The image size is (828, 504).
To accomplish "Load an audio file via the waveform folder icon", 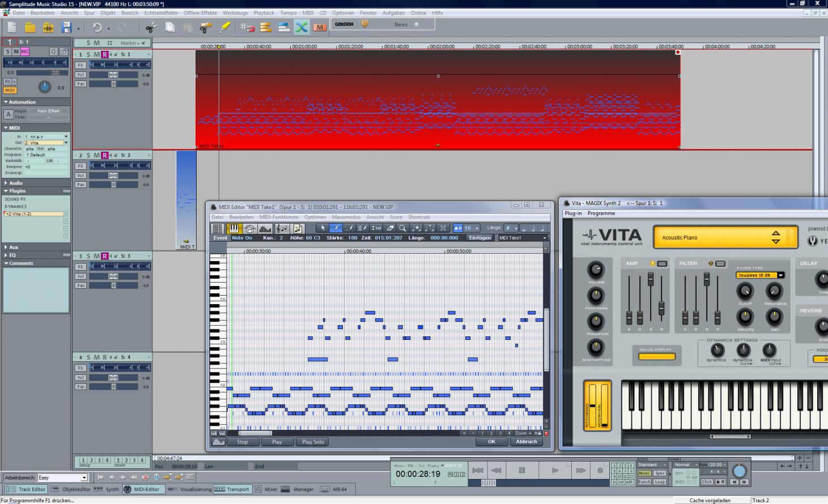I will click(48, 27).
